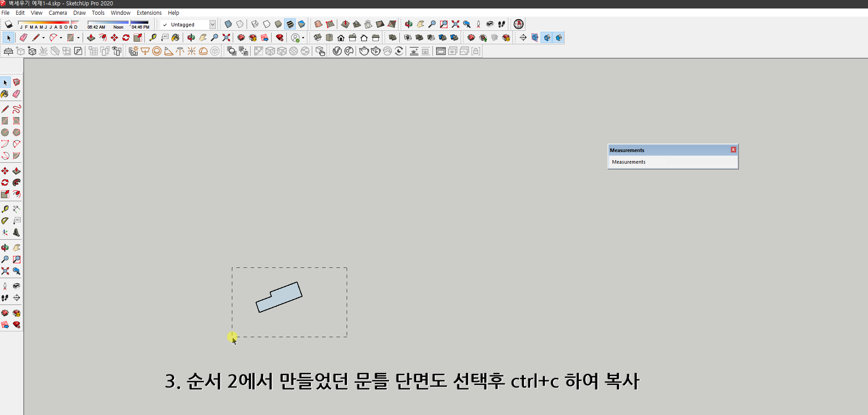This screenshot has height=415, width=868.
Task: Switch to Wireframe view style
Action: (x=255, y=24)
